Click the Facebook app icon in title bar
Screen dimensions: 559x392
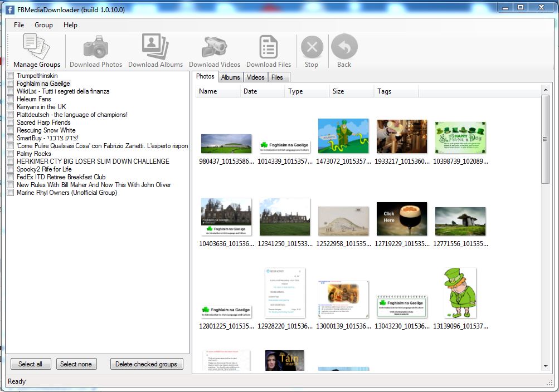click(9, 9)
